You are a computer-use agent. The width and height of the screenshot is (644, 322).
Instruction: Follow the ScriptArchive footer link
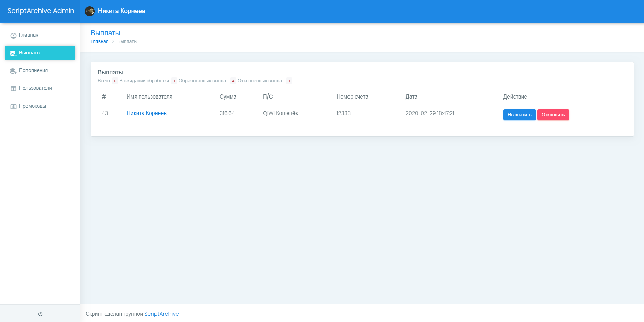(x=161, y=314)
